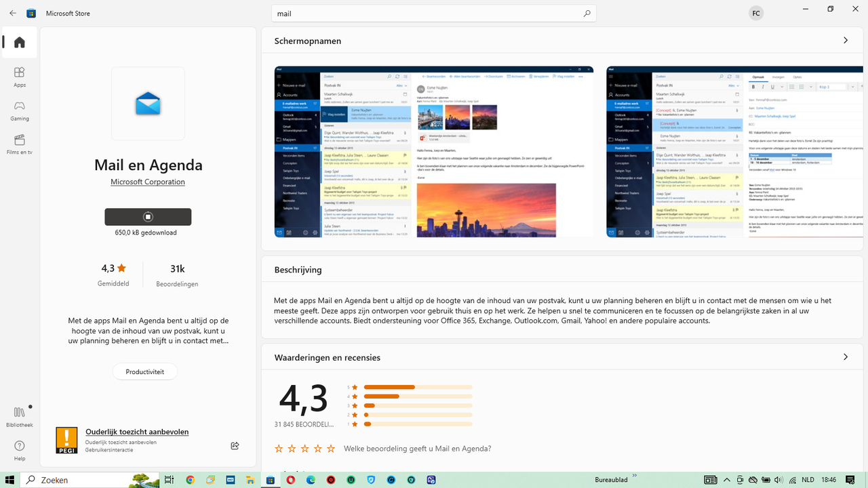This screenshot has height=488, width=868.
Task: Click the Zoeken taskbar search box
Action: pos(90,480)
